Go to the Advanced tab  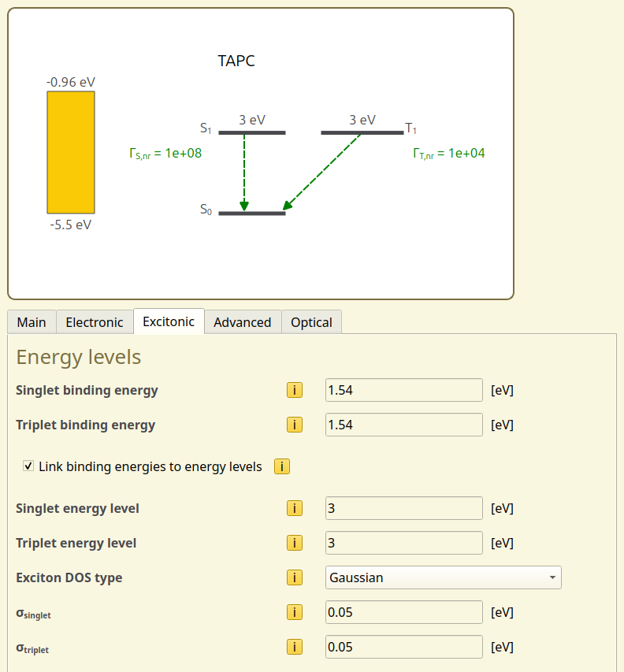[242, 322]
